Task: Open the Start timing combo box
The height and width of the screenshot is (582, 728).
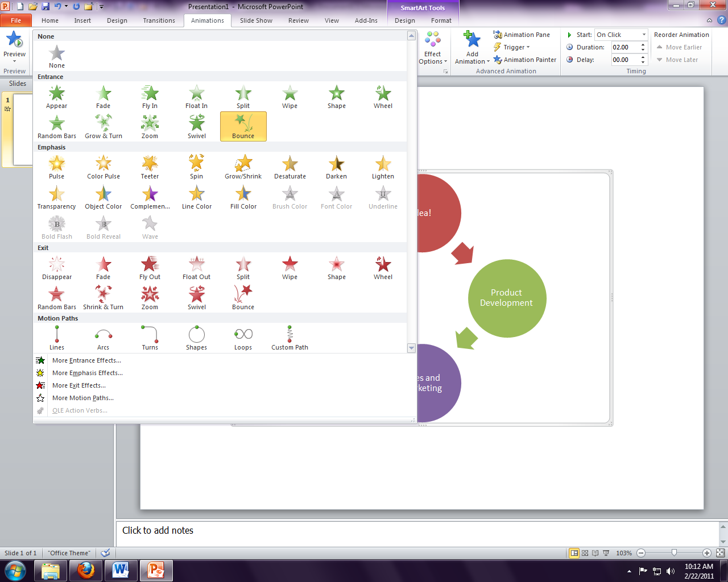Action: coord(621,35)
